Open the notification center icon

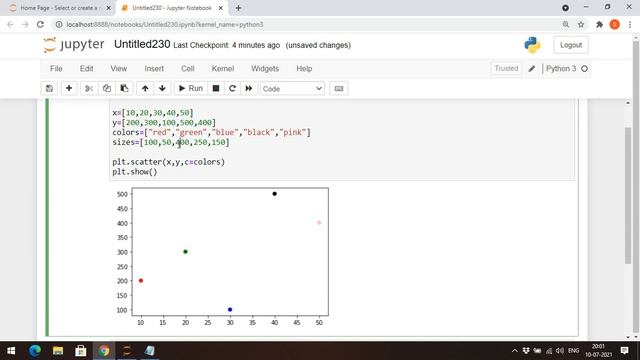pos(624,351)
